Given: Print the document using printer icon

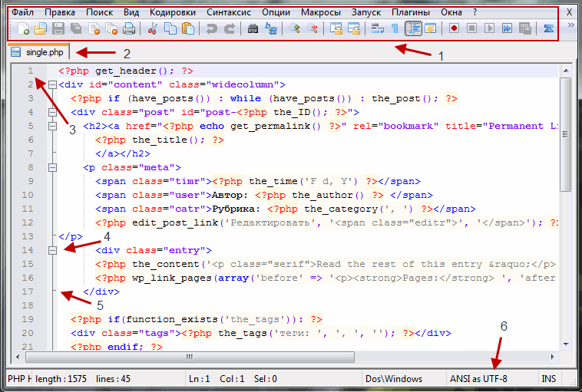Looking at the screenshot, I should (x=129, y=28).
